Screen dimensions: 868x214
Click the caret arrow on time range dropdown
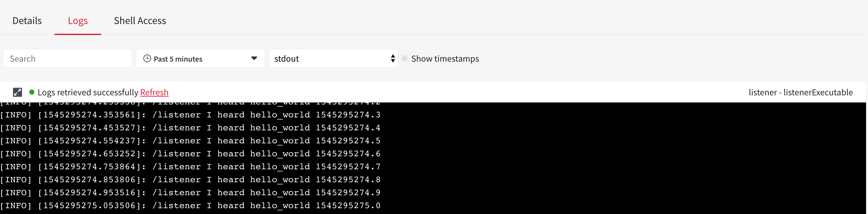pyautogui.click(x=254, y=59)
